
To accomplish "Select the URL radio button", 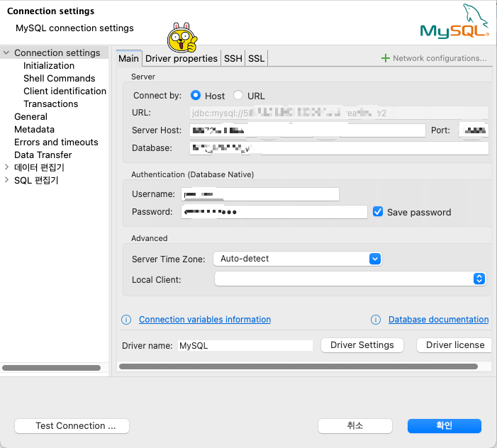I will pos(238,96).
